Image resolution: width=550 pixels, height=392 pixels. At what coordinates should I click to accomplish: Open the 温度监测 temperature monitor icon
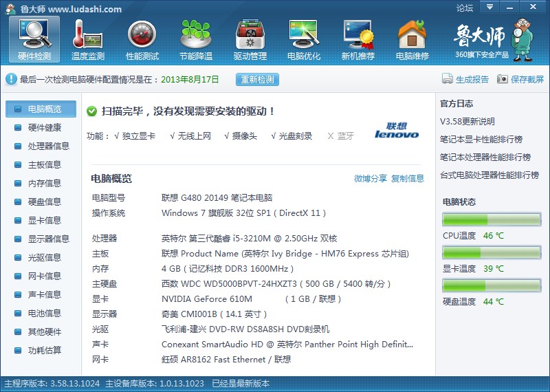tap(88, 39)
